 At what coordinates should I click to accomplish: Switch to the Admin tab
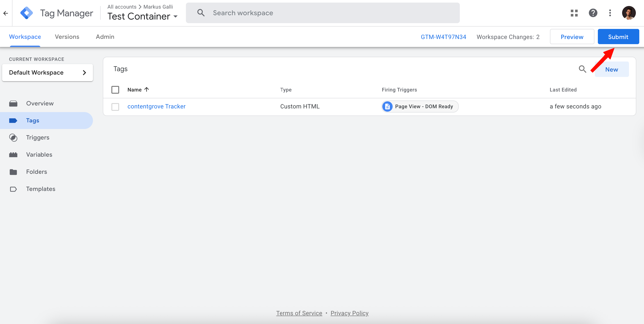105,37
